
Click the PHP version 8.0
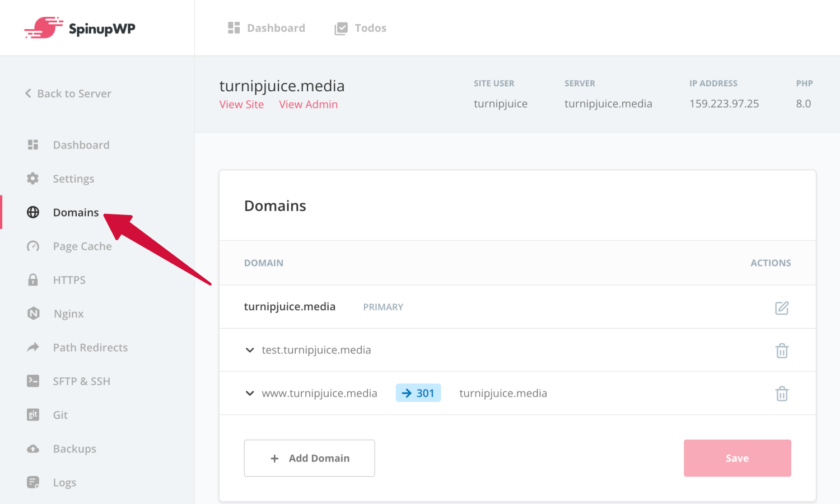[804, 104]
